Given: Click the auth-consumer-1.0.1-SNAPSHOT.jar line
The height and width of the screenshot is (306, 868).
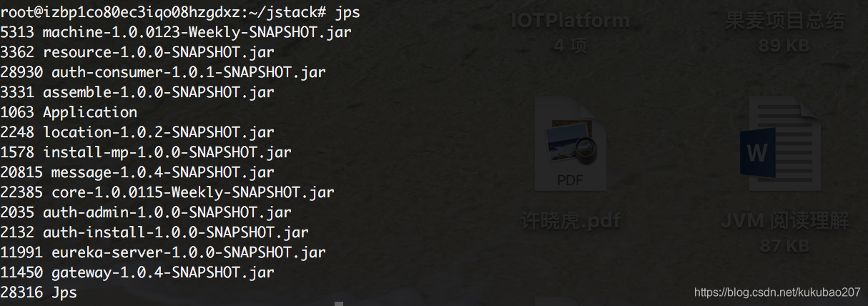Looking at the screenshot, I should pyautogui.click(x=163, y=72).
